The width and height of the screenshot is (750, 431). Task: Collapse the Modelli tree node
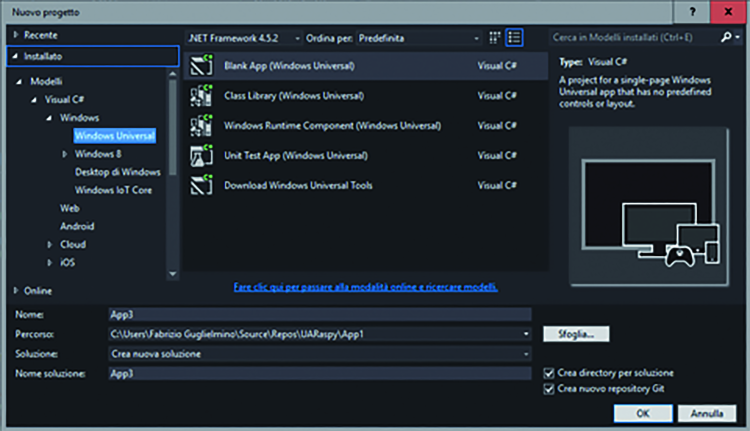(19, 82)
